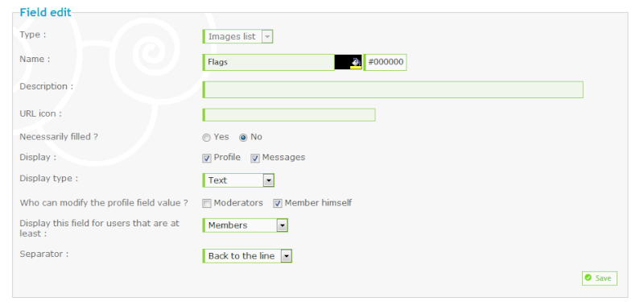Uncheck the Member himself checkbox
The width and height of the screenshot is (644, 306).
(x=278, y=203)
